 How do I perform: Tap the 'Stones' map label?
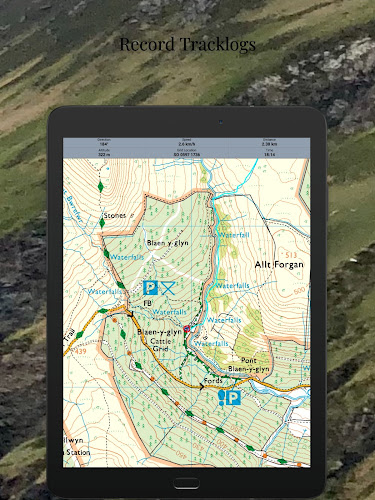114,215
